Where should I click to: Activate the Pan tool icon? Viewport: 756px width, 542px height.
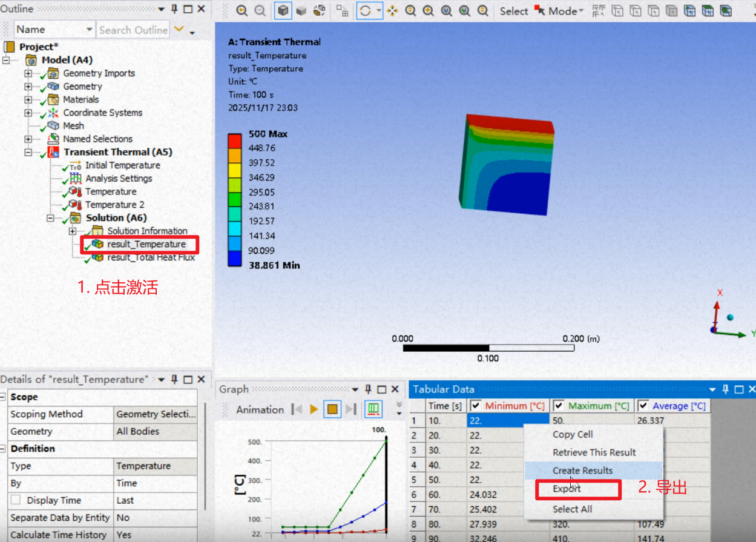point(392,10)
